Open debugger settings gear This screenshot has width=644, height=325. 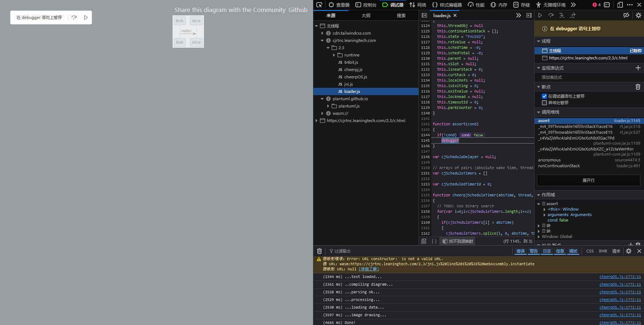638,15
